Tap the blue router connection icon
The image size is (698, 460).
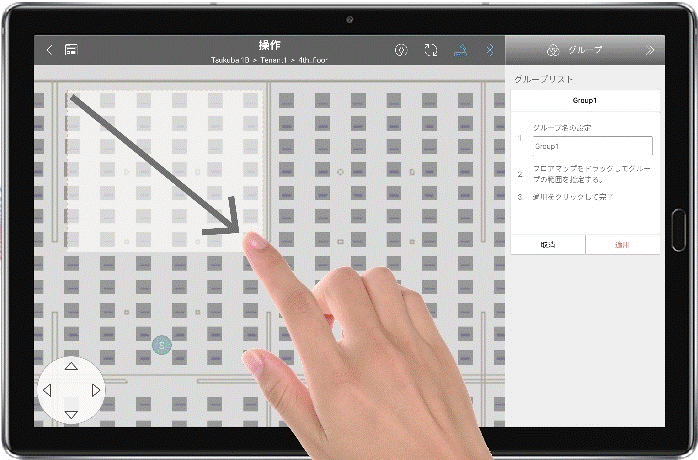click(x=460, y=50)
